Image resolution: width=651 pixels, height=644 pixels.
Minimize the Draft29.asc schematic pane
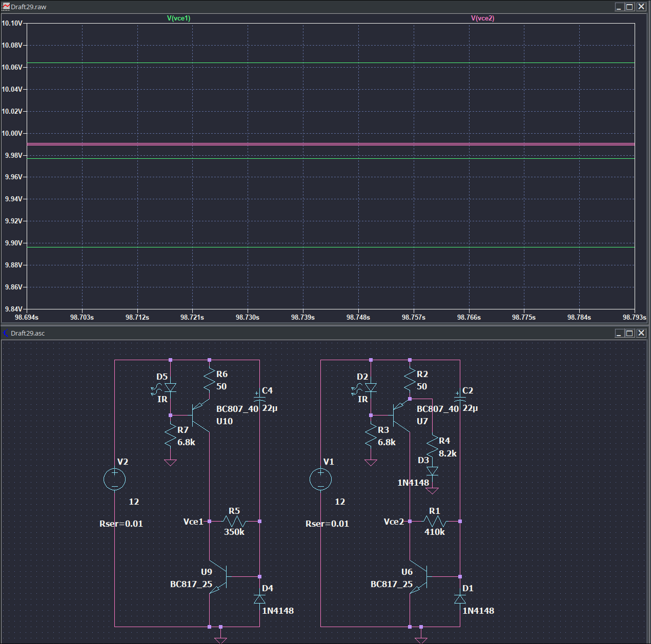(619, 333)
